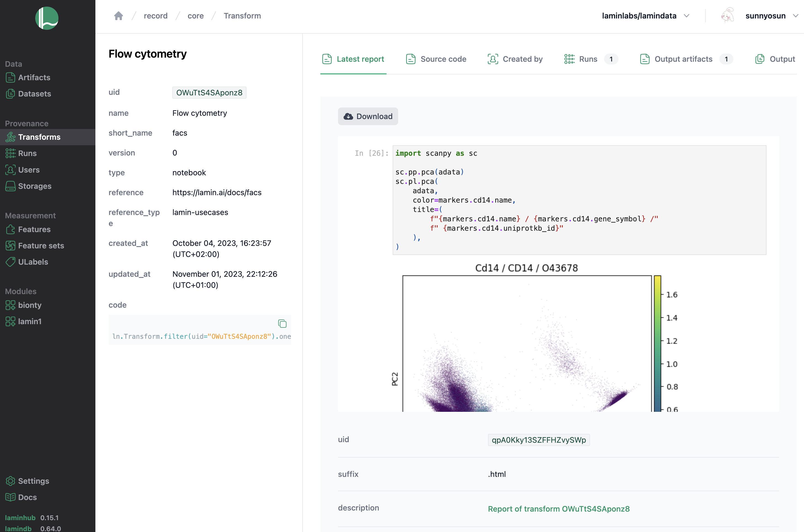
Task: Click the LaminDB logo
Action: (47, 18)
